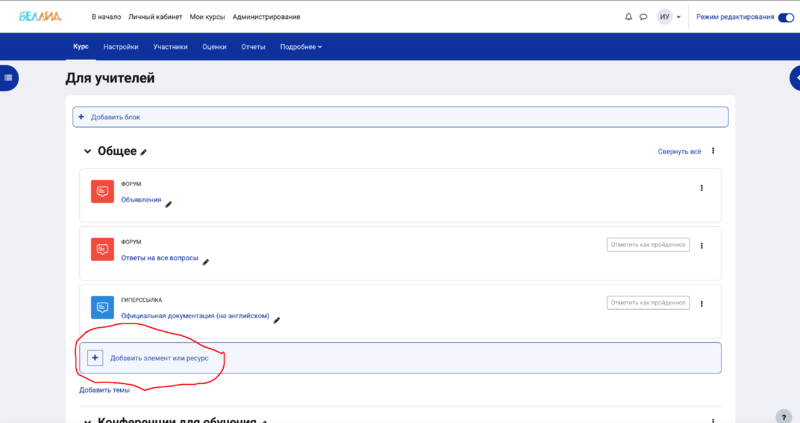Open the notifications bell icon

(x=628, y=17)
